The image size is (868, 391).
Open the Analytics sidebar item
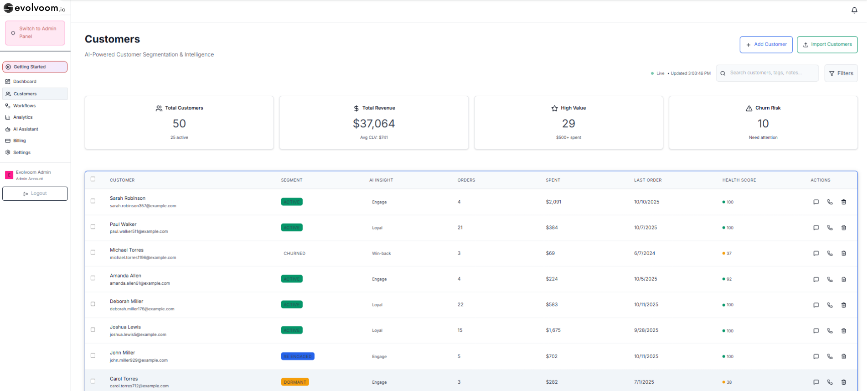pyautogui.click(x=23, y=117)
